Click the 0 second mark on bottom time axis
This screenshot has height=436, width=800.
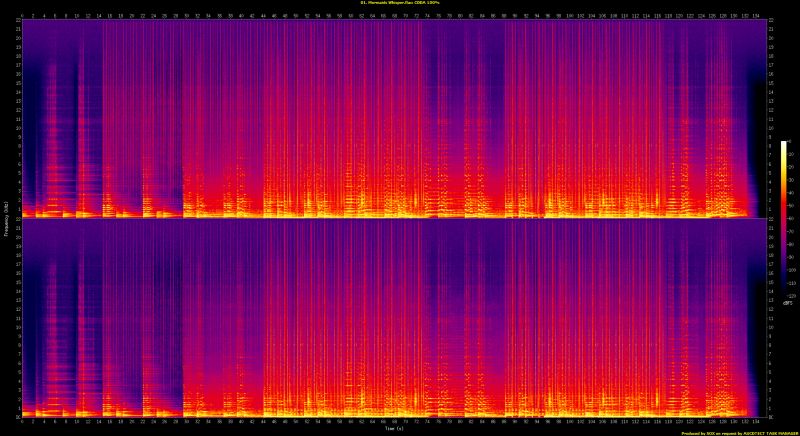pos(21,421)
